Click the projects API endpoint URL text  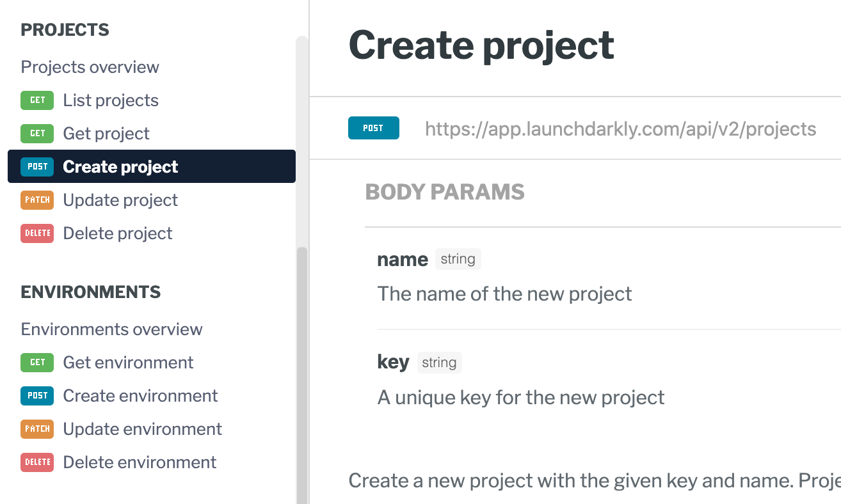pos(621,129)
